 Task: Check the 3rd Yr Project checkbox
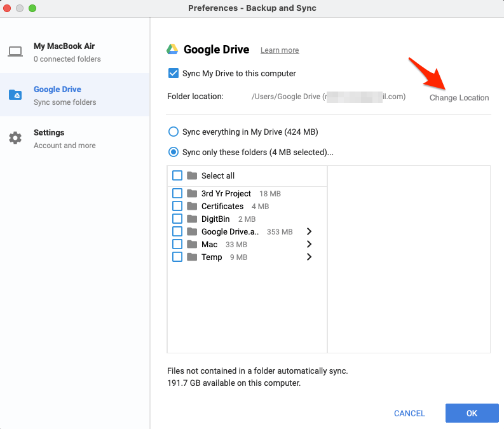[x=177, y=193]
